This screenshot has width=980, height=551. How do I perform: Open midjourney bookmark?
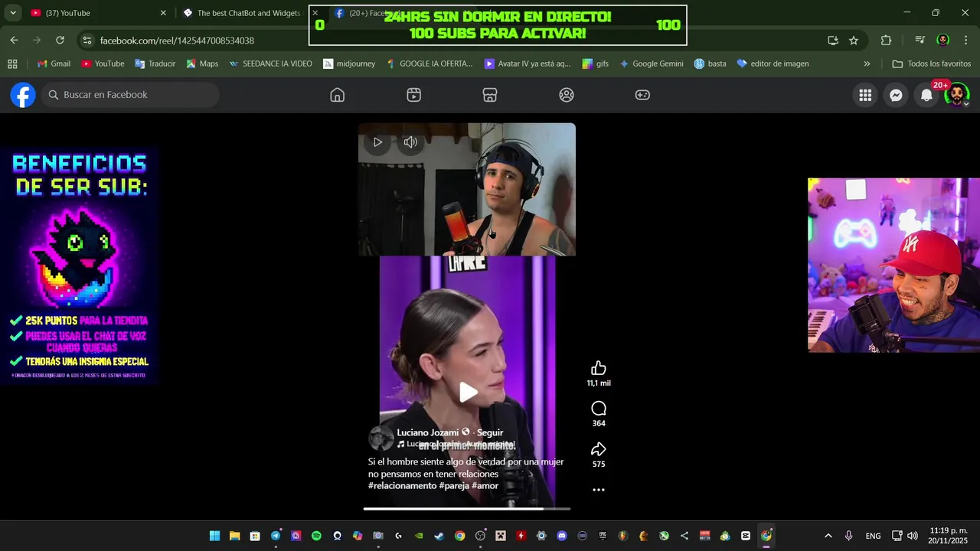pyautogui.click(x=349, y=64)
